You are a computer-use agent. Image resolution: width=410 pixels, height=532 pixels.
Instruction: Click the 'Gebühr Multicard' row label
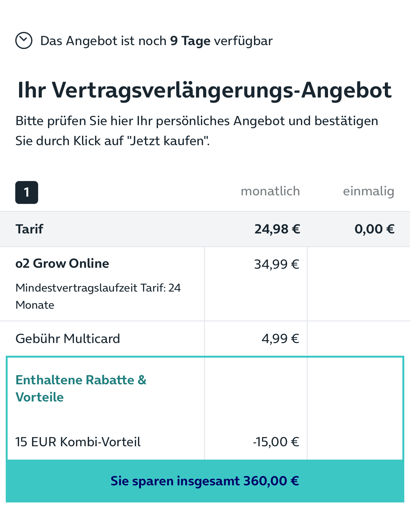[x=68, y=339]
